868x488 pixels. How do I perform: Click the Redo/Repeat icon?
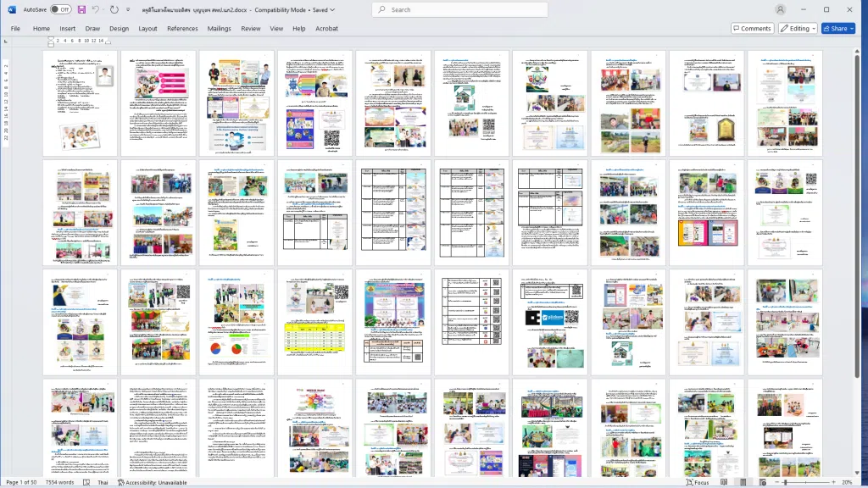click(114, 9)
